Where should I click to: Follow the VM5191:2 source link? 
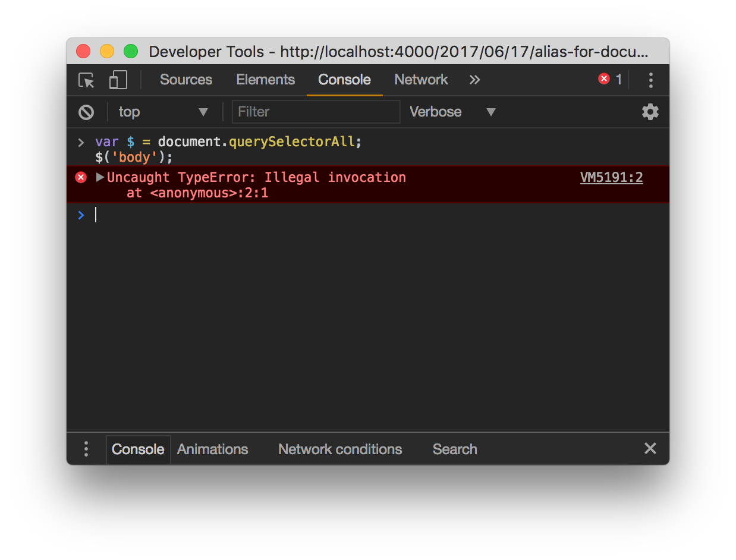coord(611,177)
